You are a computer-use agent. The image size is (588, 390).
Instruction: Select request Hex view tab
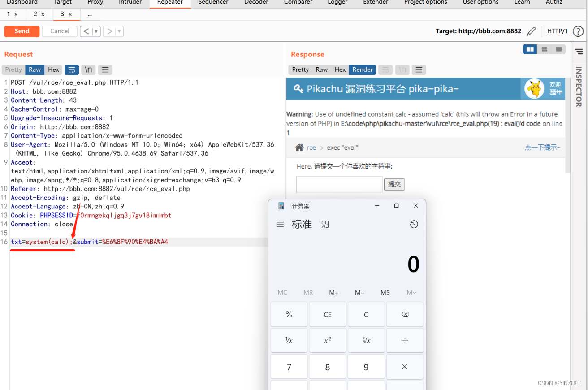click(x=54, y=69)
